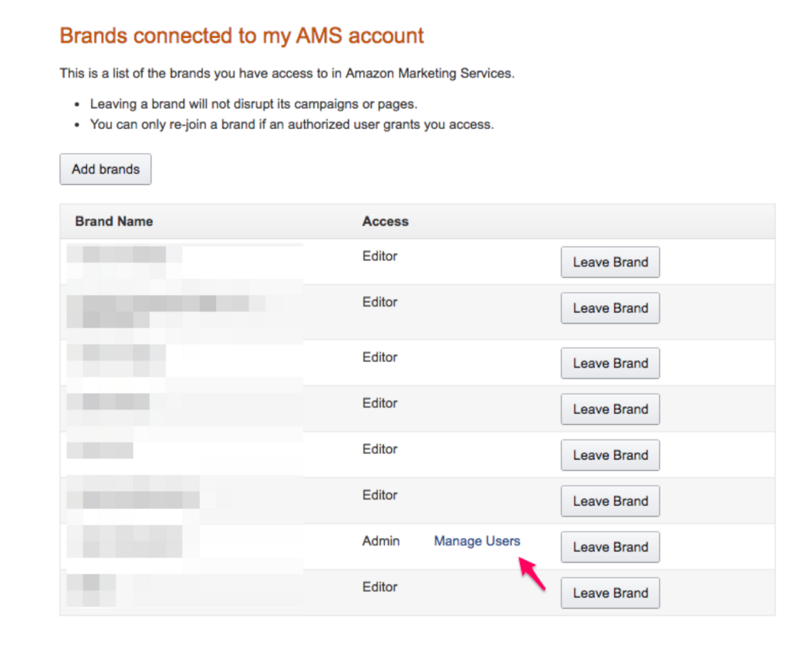Leave the brand in the first row
Screen dimensions: 796x672
[610, 263]
